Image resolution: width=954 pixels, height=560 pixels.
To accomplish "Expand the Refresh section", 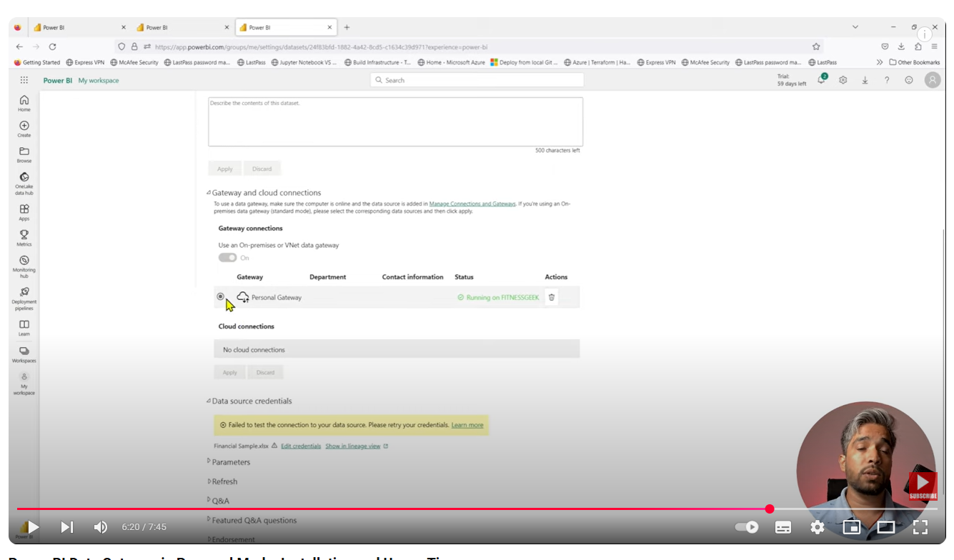I will point(222,481).
